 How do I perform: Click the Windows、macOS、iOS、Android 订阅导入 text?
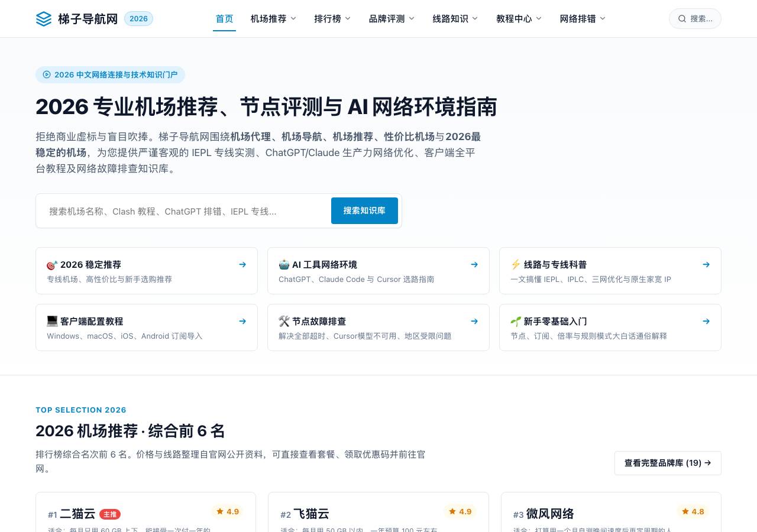(125, 336)
